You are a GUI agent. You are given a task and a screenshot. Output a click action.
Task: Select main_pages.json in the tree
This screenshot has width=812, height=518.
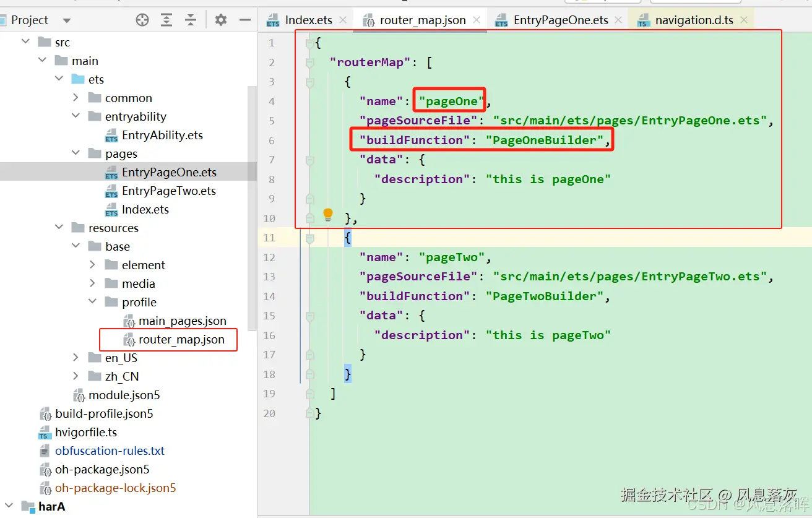point(182,321)
